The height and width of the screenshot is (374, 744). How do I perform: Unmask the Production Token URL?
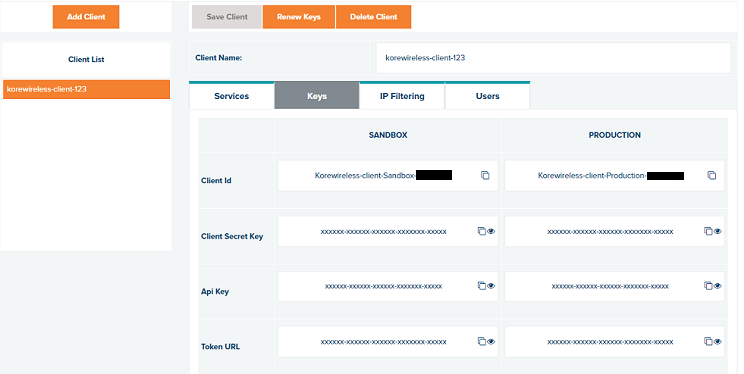pyautogui.click(x=717, y=342)
